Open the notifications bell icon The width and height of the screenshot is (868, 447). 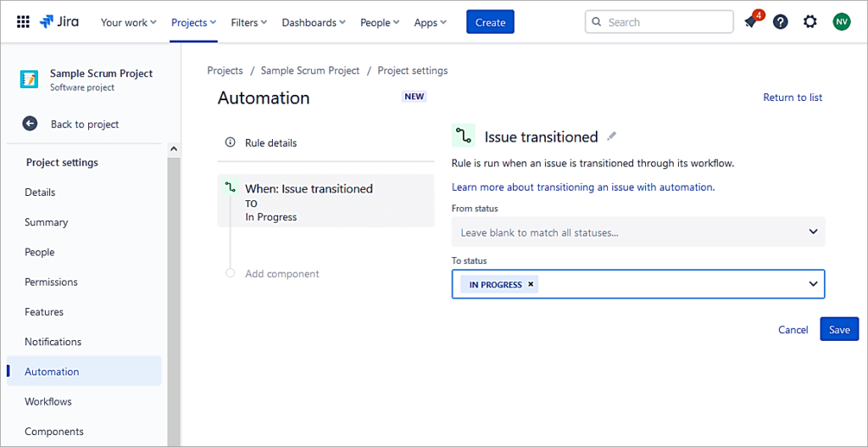coord(750,22)
